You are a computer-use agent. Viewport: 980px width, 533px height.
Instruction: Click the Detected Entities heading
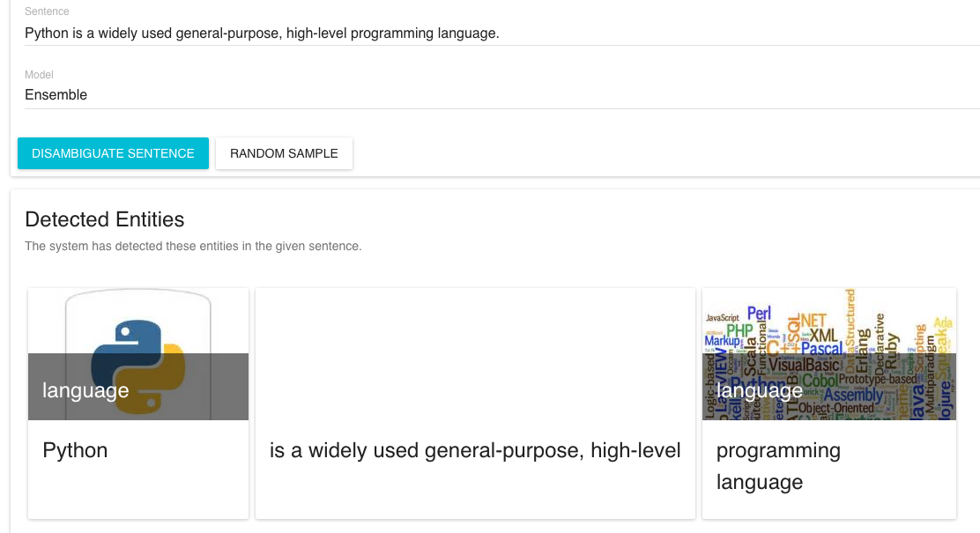(x=104, y=219)
